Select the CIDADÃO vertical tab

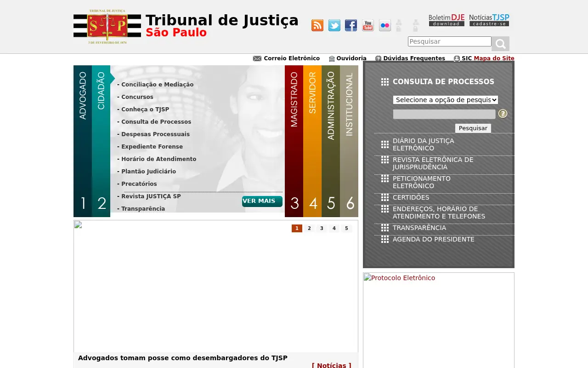(x=101, y=141)
